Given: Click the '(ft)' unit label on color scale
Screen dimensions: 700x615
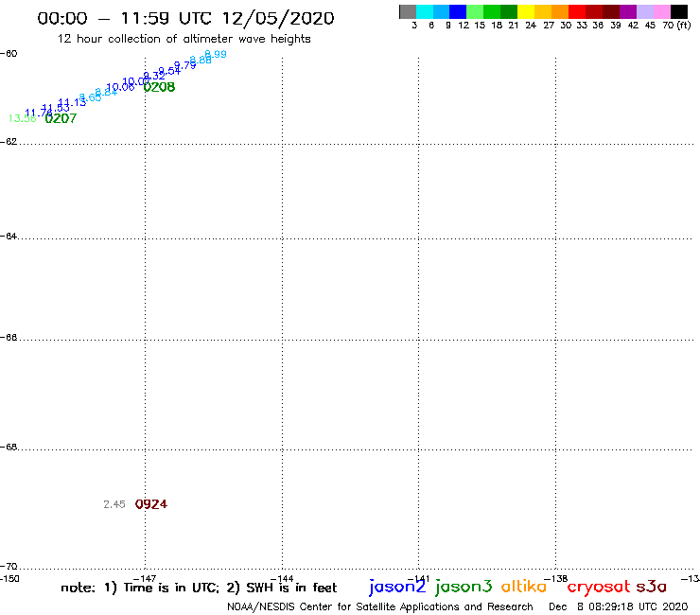Looking at the screenshot, I should click(x=684, y=25).
